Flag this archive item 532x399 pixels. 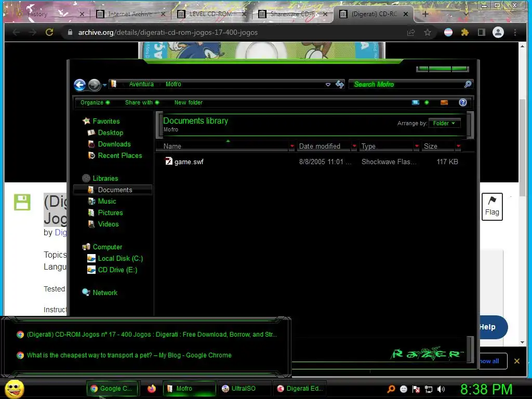(x=492, y=207)
